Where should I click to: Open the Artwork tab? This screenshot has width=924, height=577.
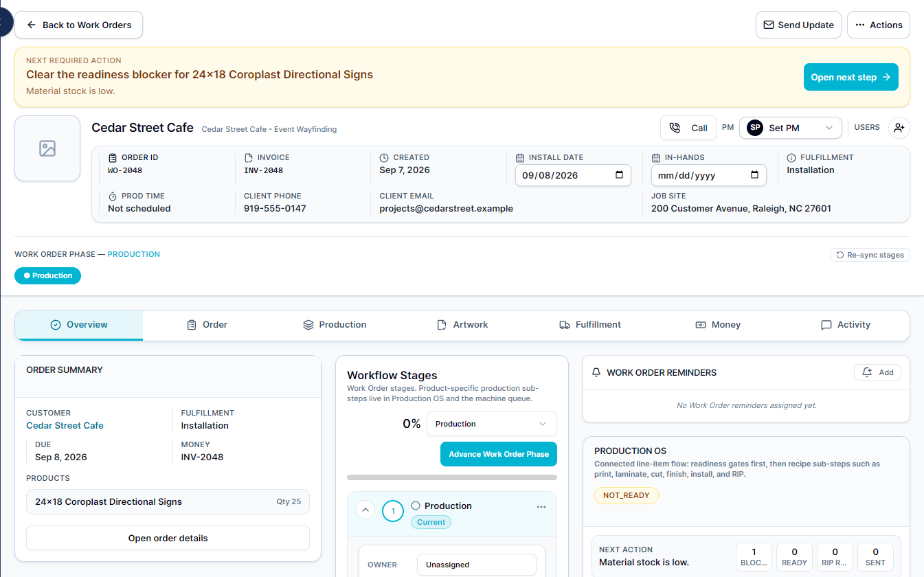pos(462,325)
